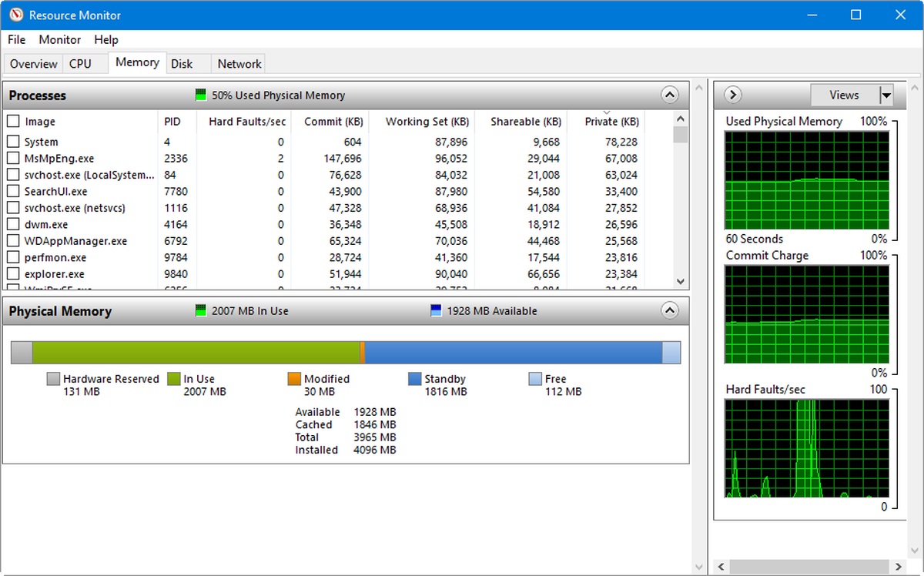Sort by PID column header
Image resolution: width=924 pixels, height=576 pixels.
point(177,121)
